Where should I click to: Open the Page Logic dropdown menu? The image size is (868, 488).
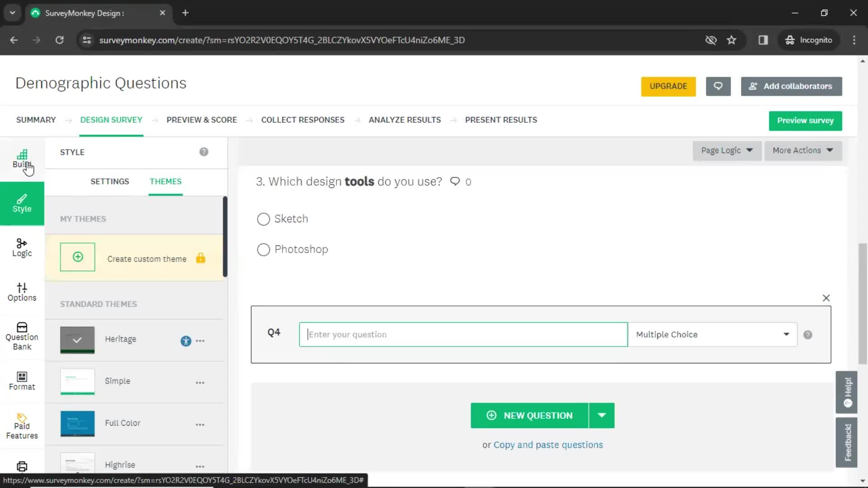(x=726, y=150)
